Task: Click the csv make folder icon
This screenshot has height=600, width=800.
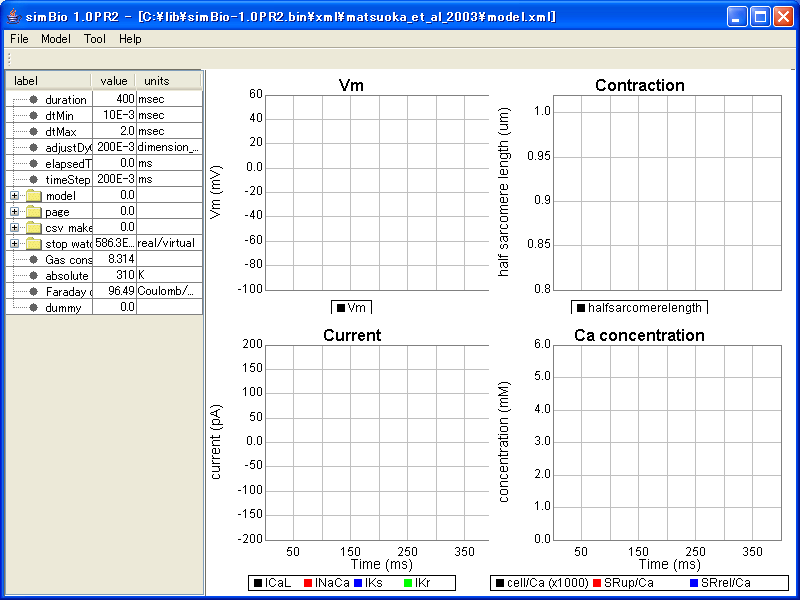Action: [35, 227]
